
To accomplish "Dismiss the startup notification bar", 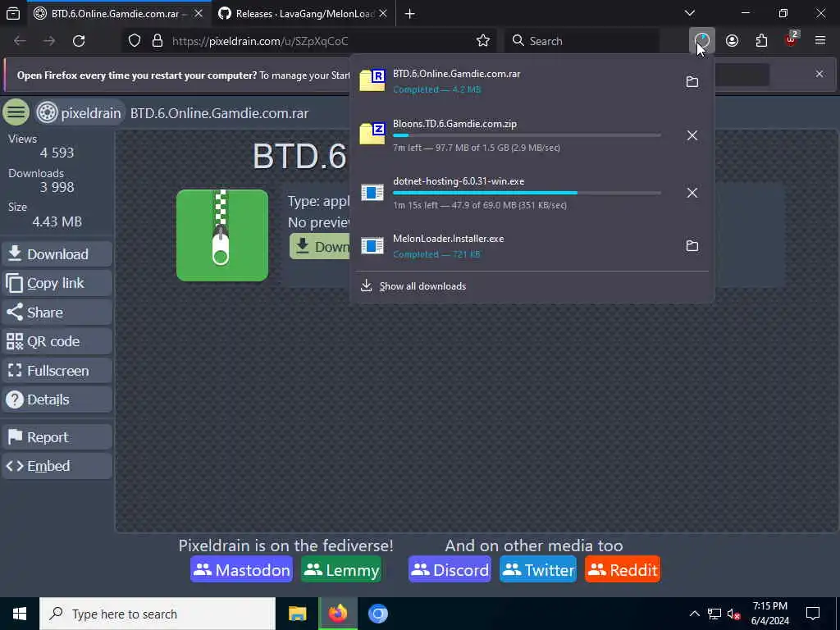I will 819,74.
